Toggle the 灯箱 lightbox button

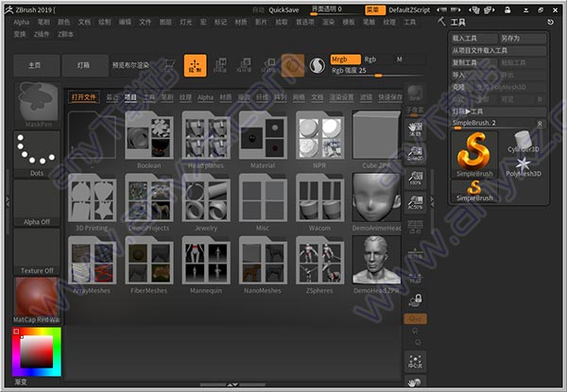pos(84,65)
